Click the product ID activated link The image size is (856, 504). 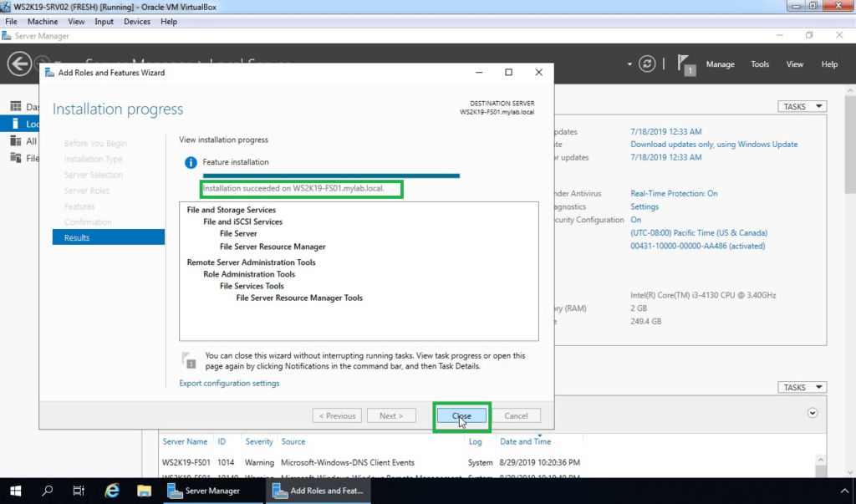[x=698, y=246]
